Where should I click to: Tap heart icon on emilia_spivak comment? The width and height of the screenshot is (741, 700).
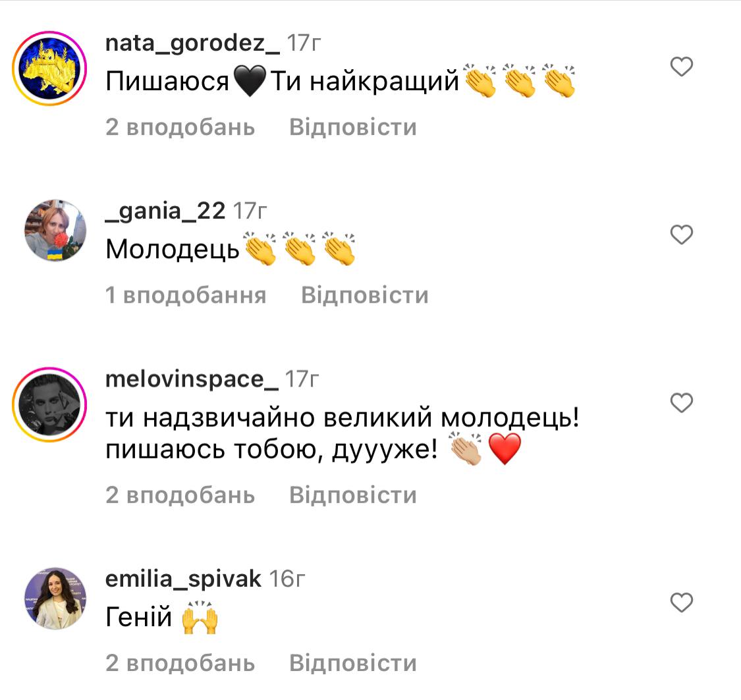[682, 603]
